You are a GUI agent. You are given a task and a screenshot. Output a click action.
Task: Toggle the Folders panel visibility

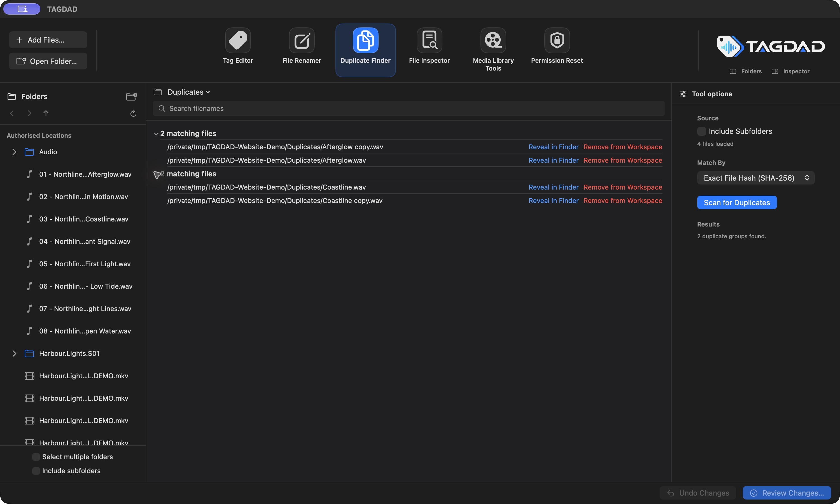click(746, 71)
